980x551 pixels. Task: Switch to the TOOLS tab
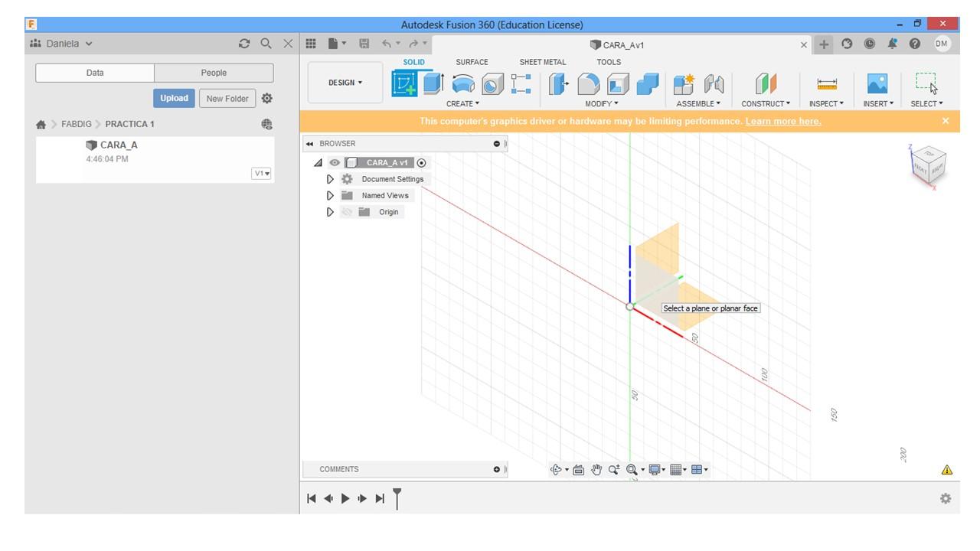tap(609, 62)
